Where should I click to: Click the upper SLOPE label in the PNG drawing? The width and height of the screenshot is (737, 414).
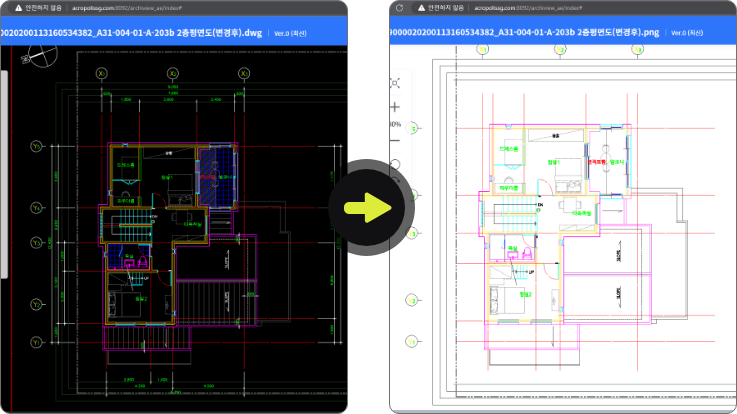click(x=618, y=255)
